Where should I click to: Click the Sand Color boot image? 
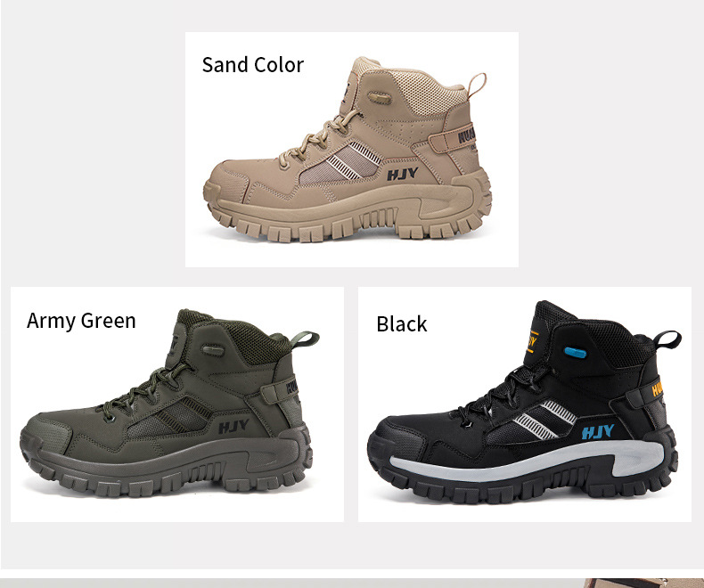pyautogui.click(x=348, y=150)
